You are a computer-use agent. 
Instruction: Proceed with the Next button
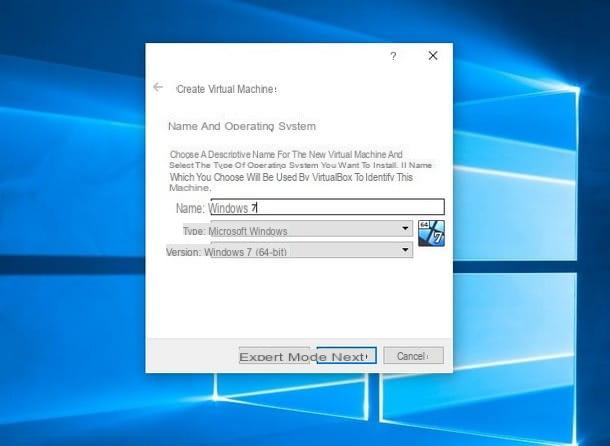coord(347,356)
